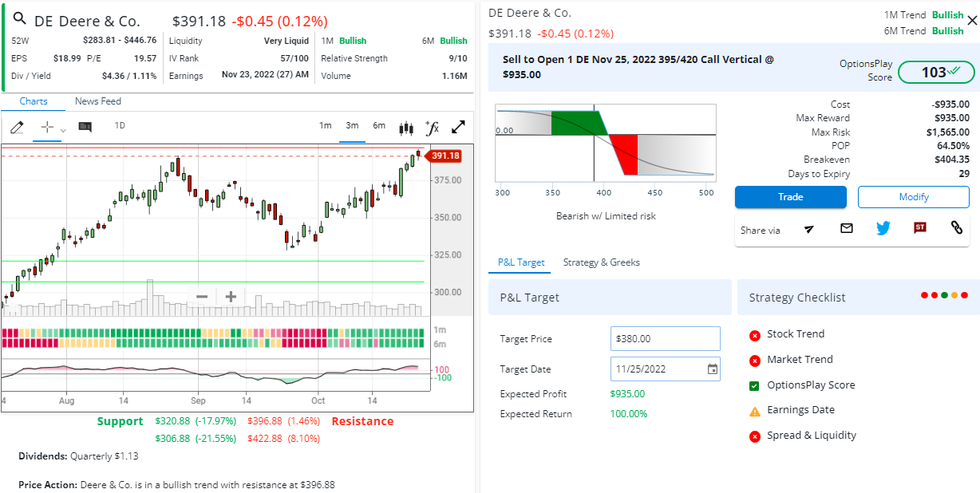Viewport: 980px width, 493px height.
Task: Click the Very Liquid liquidity value
Action: (x=286, y=41)
